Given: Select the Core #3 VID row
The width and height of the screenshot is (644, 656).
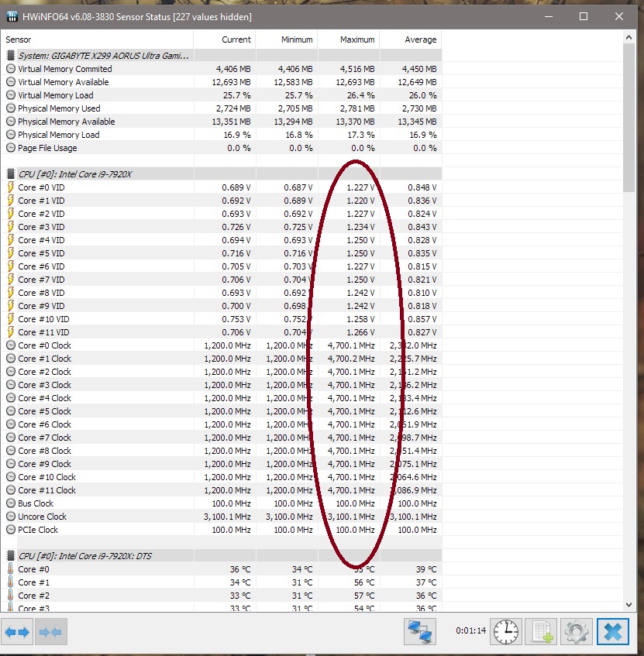Looking at the screenshot, I should click(222, 227).
